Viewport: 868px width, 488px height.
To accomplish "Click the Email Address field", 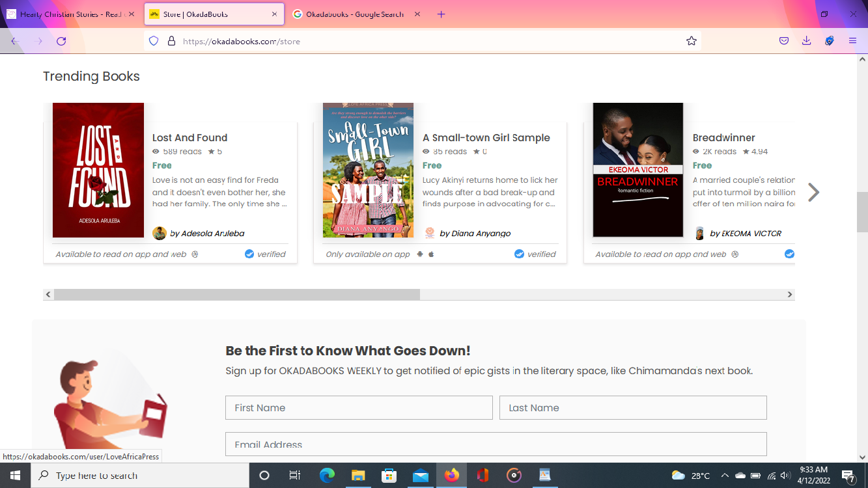I will click(496, 444).
